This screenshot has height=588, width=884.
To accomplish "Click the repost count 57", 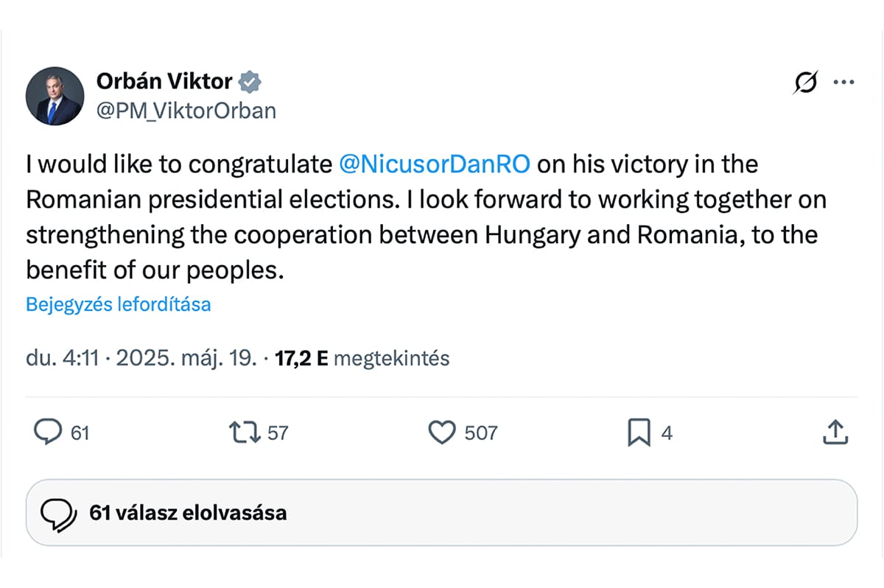I will click(x=278, y=433).
